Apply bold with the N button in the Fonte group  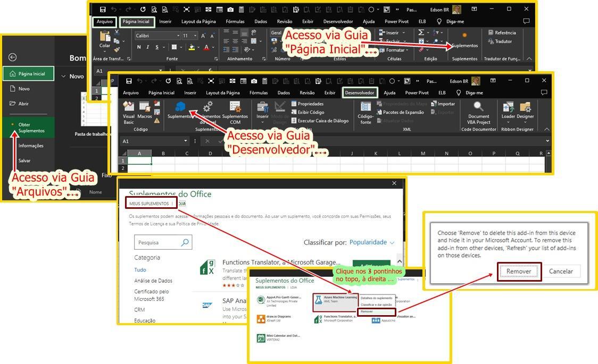click(x=139, y=47)
